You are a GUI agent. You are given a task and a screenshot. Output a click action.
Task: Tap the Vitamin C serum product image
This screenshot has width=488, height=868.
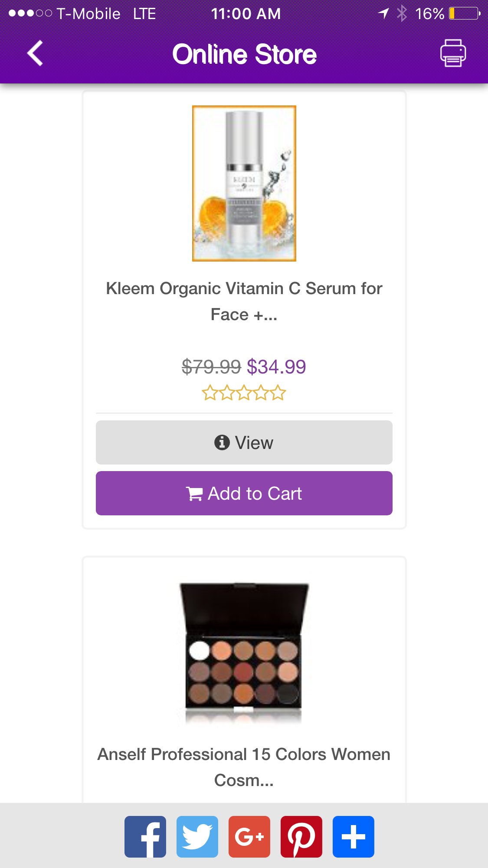pyautogui.click(x=244, y=183)
